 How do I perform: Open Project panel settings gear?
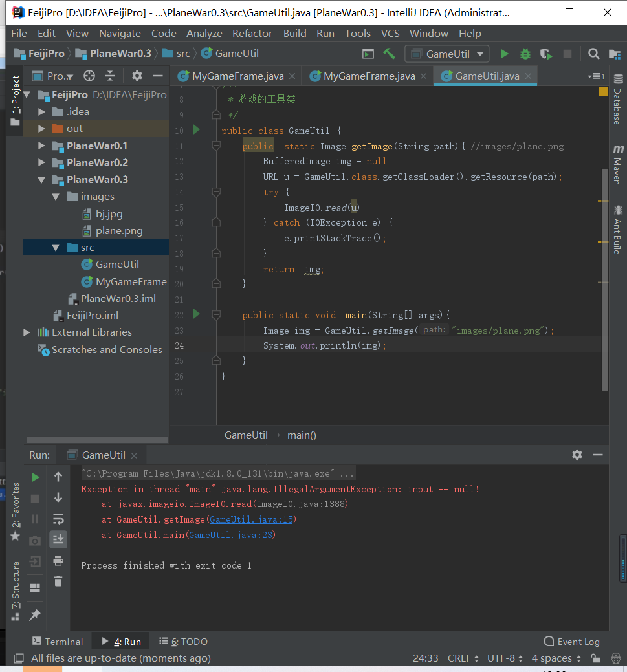[x=137, y=76]
